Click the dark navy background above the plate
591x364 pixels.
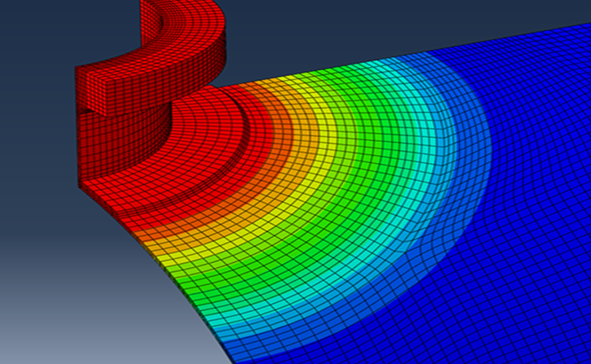click(x=360, y=27)
